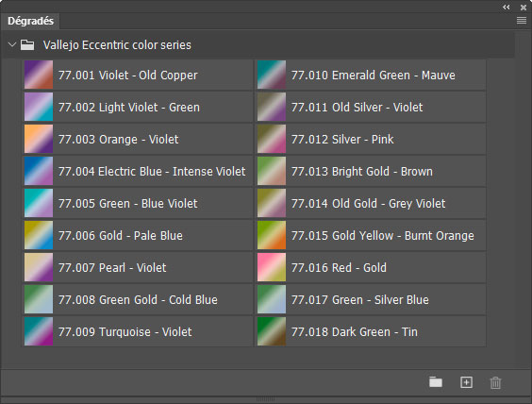Image resolution: width=532 pixels, height=404 pixels.
Task: Apply the 77.016 Red - Gold swatch
Action: pos(272,267)
